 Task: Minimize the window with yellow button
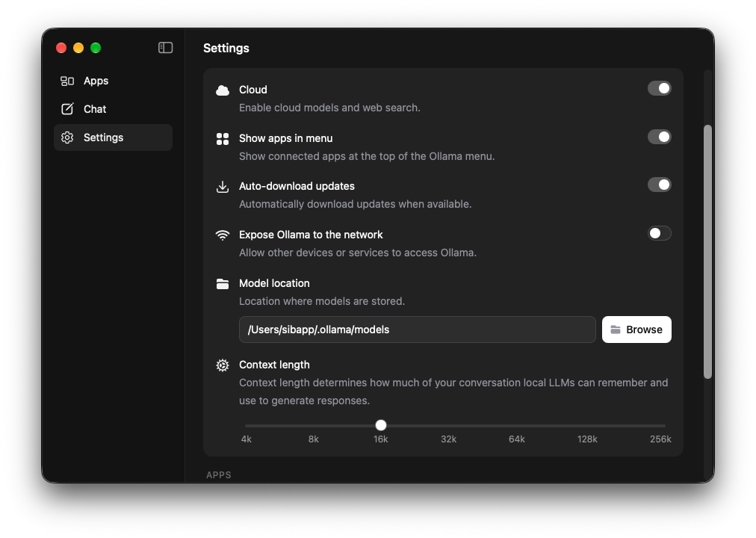coord(78,48)
